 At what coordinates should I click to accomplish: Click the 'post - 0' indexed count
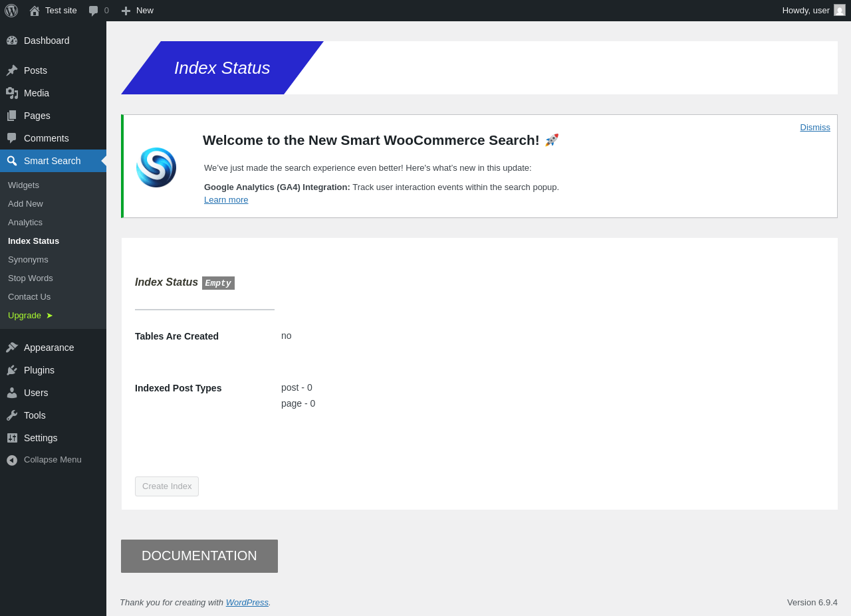pyautogui.click(x=297, y=387)
